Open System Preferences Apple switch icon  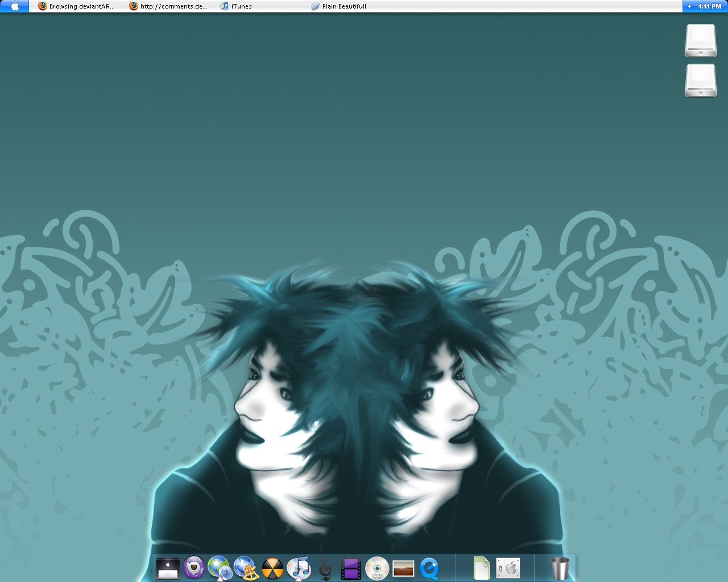[x=508, y=568]
